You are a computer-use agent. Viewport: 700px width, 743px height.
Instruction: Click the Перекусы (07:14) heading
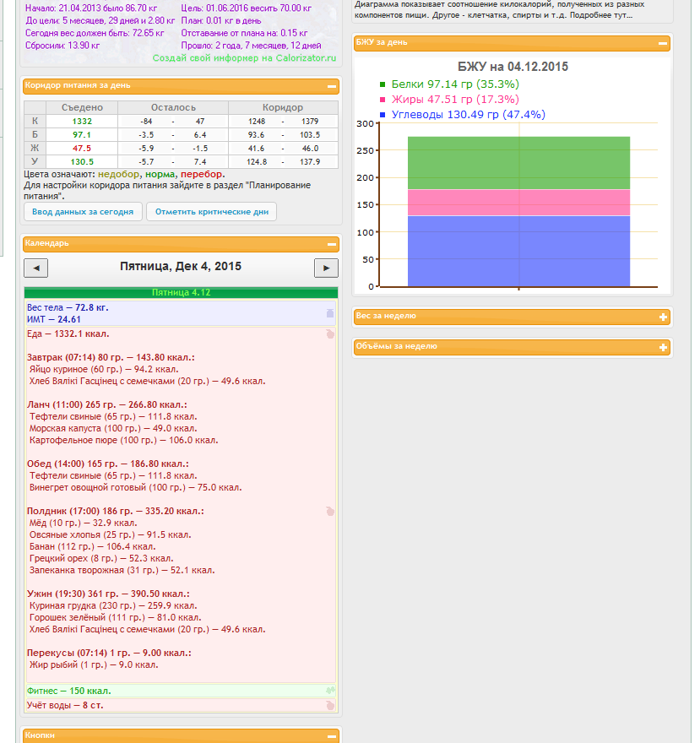pyautogui.click(x=109, y=653)
